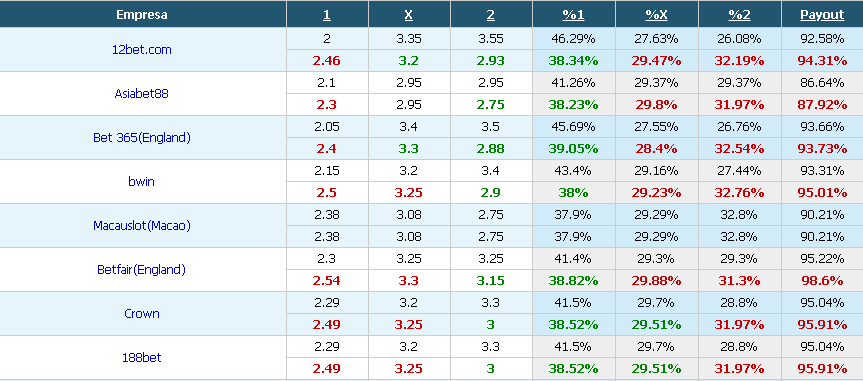Sort by the %1 column header

(x=573, y=15)
